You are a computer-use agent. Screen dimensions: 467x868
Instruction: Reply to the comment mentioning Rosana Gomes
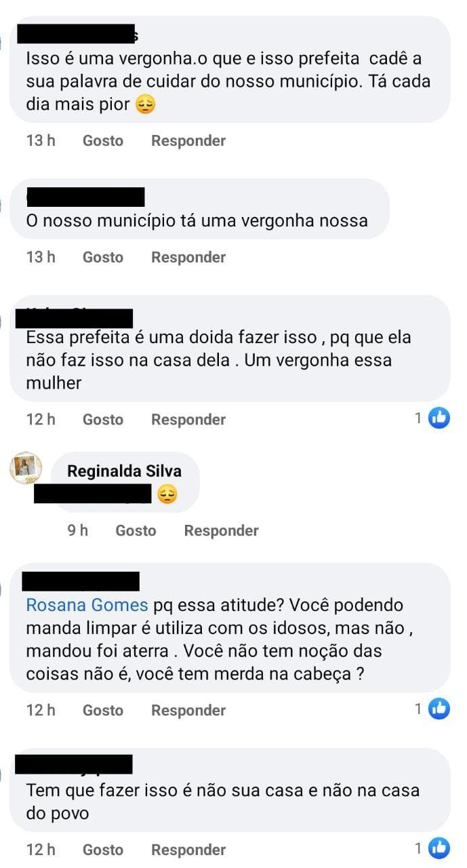point(188,710)
